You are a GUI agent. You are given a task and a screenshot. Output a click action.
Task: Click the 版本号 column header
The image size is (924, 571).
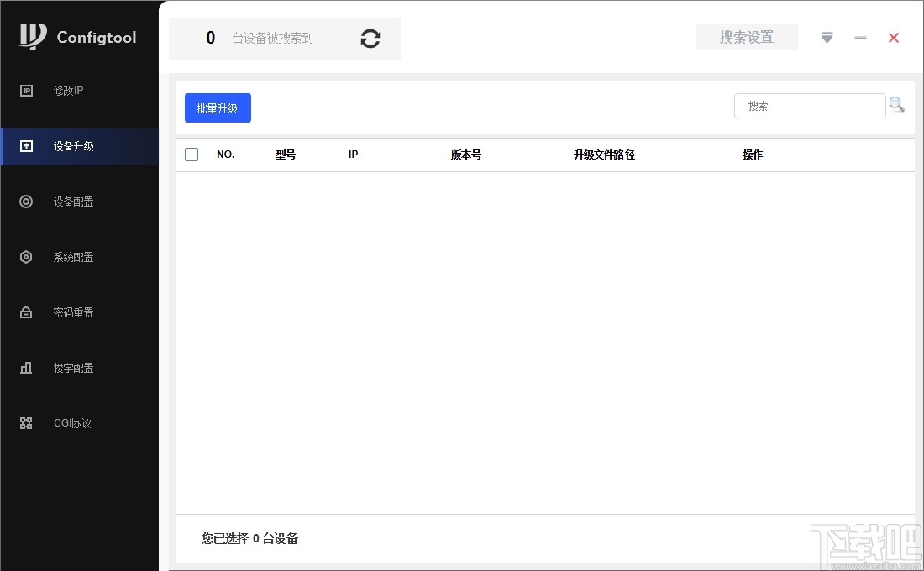pyautogui.click(x=465, y=155)
